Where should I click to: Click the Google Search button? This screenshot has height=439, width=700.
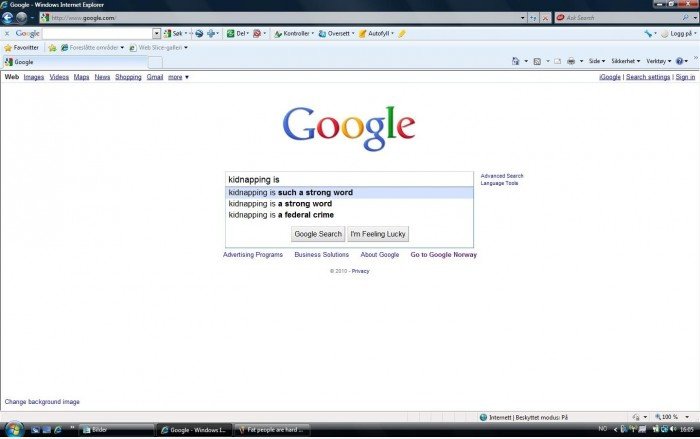click(x=318, y=234)
